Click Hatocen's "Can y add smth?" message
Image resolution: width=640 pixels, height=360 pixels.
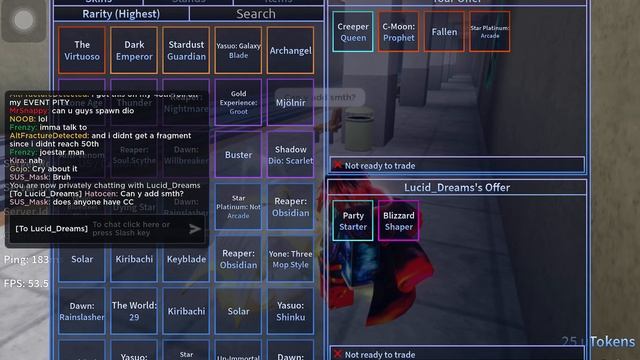click(96, 193)
